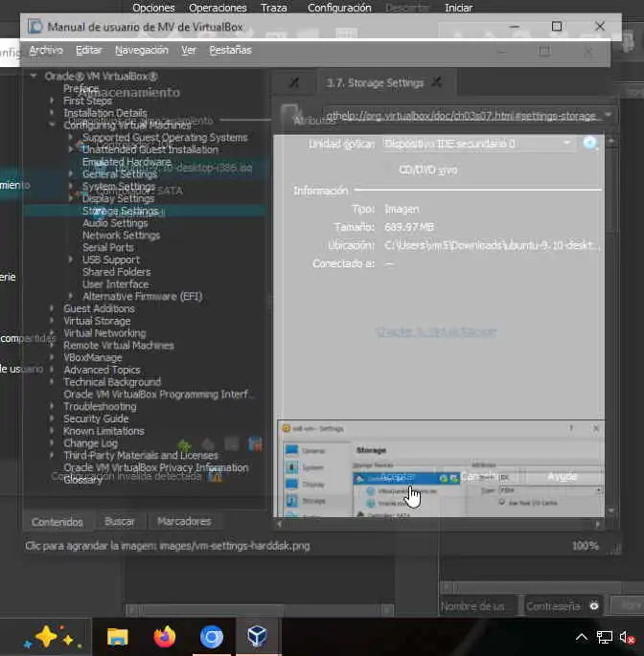644x656 pixels.
Task: Expand the Installation Details tree node
Action: pos(52,113)
